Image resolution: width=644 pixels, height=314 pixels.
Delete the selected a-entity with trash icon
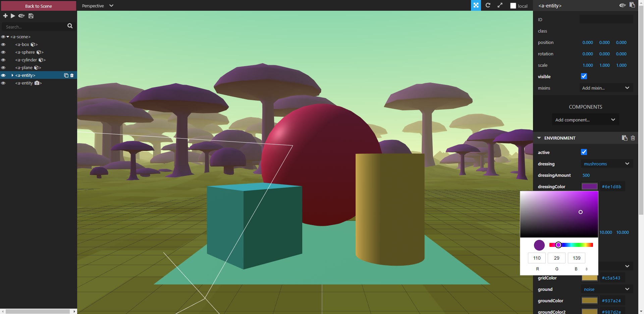click(x=72, y=75)
